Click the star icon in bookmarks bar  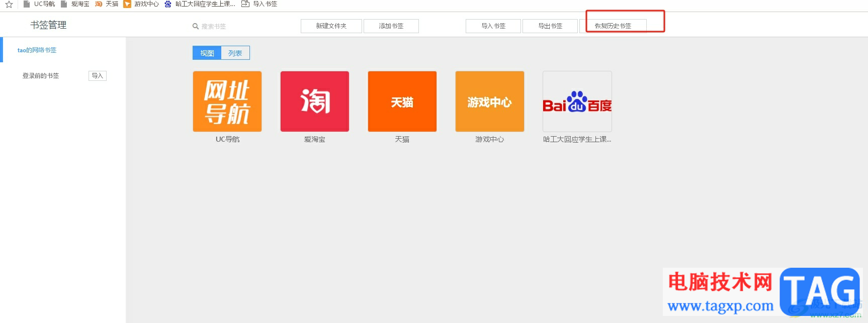click(x=9, y=4)
